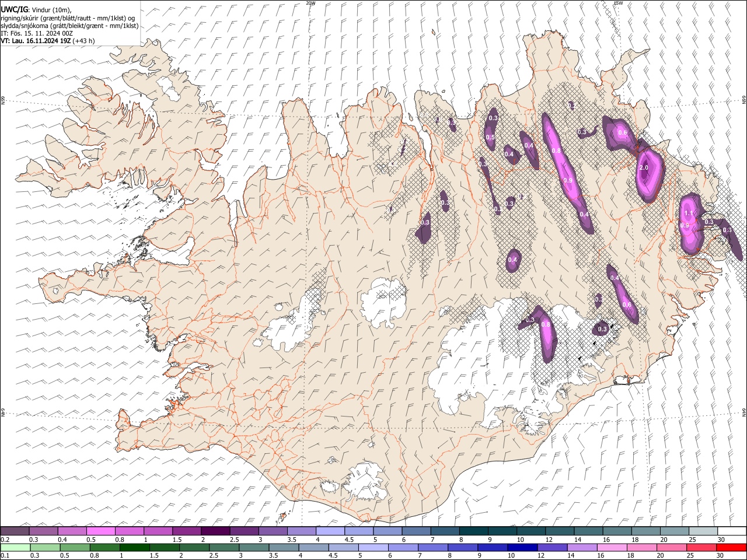This screenshot has height=560, width=747.
Task: Select top legend row swatch above 16 label
Action: (617, 531)
